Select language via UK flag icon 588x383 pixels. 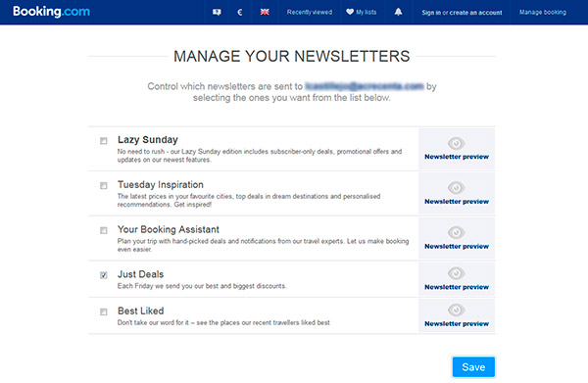(265, 12)
